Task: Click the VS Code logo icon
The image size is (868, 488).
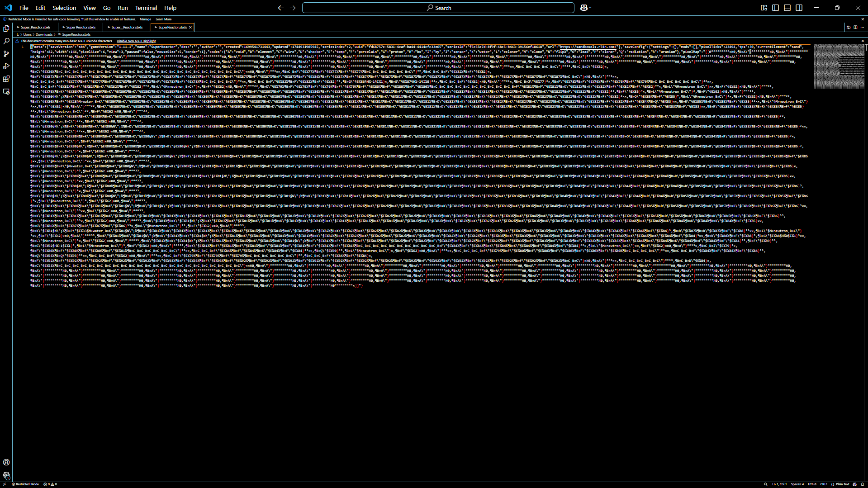Action: pyautogui.click(x=8, y=8)
